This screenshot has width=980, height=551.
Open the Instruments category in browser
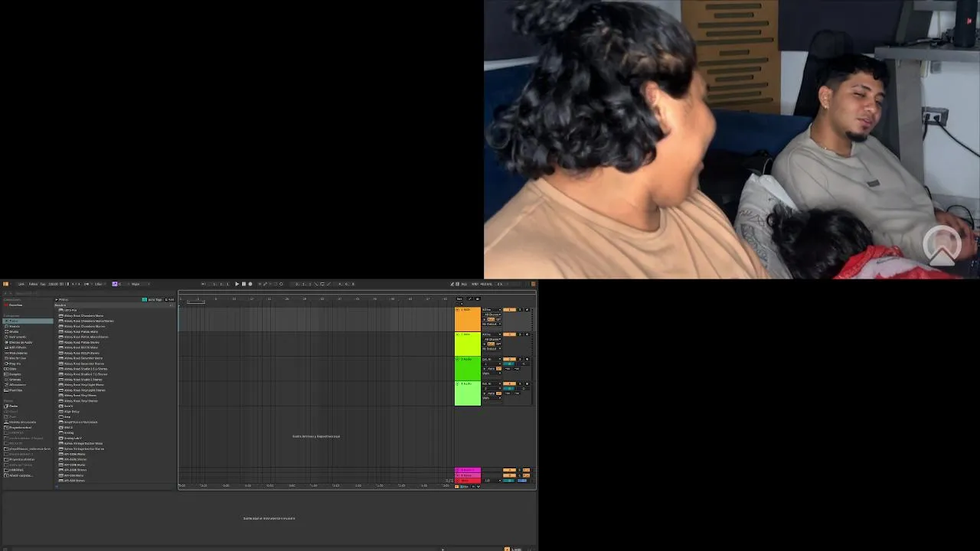click(28, 337)
